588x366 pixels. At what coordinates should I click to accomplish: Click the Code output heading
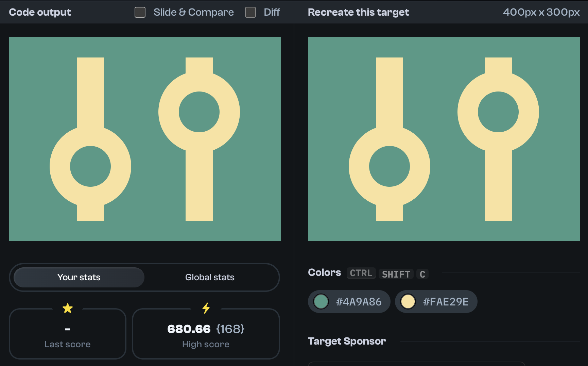coord(40,12)
